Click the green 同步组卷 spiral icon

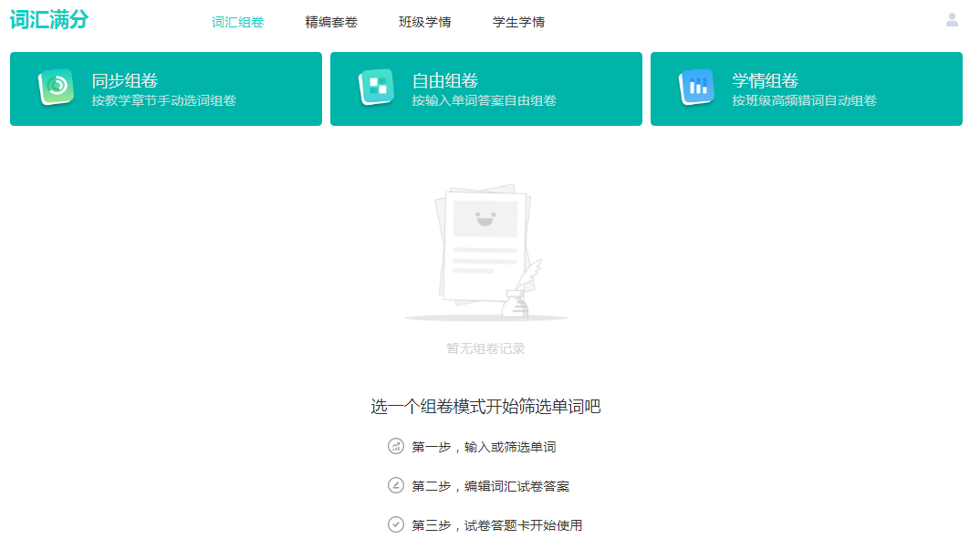tap(57, 87)
